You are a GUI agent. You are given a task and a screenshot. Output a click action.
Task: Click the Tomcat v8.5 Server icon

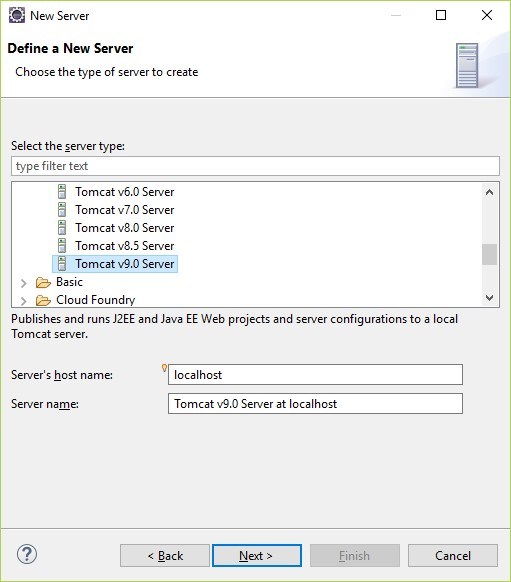coord(62,246)
